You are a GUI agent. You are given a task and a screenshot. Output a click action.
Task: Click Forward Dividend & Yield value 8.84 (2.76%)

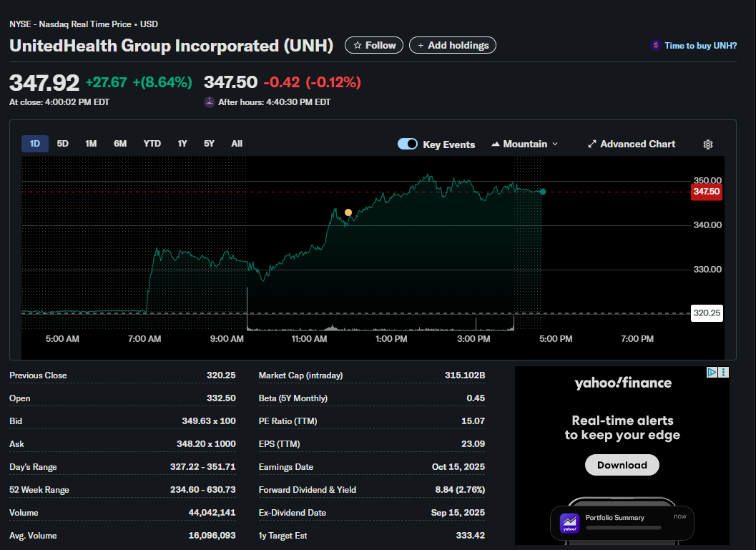460,490
